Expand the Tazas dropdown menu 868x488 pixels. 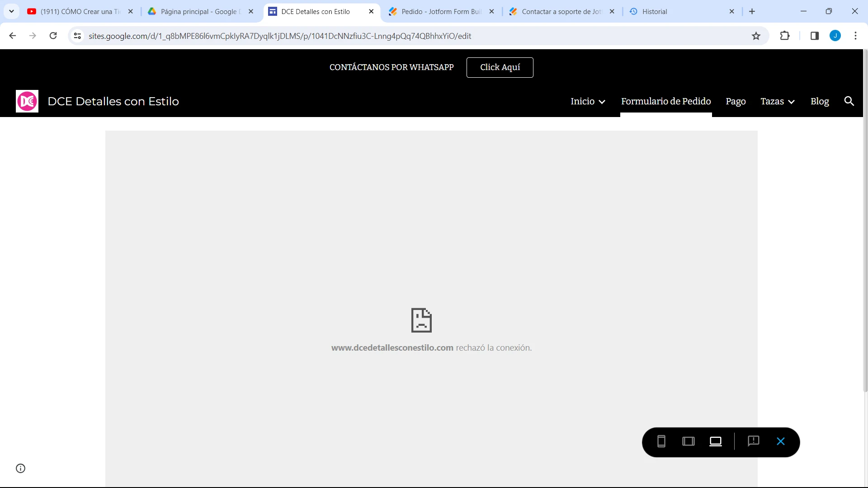tap(777, 101)
